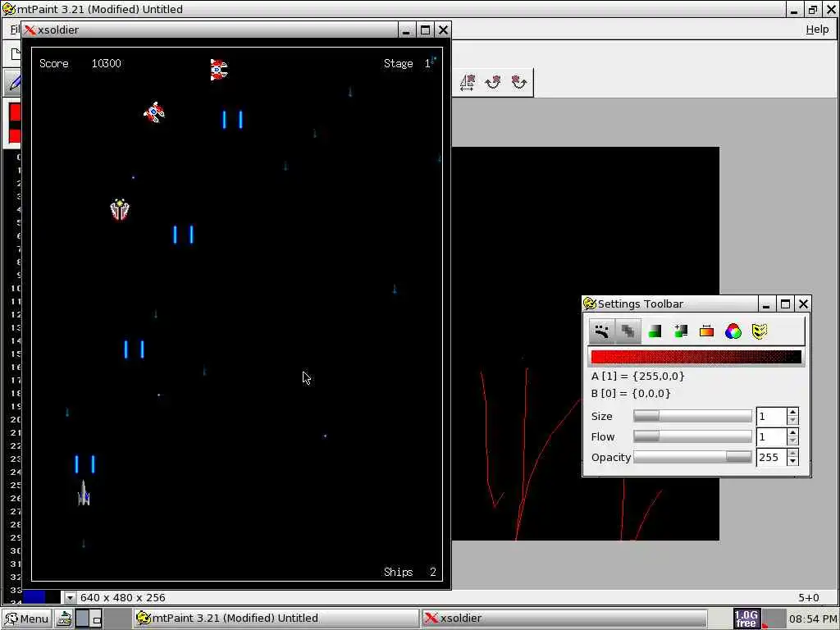Toggle tint mode in Settings Toolbar
This screenshot has width=840, height=630.
point(655,331)
